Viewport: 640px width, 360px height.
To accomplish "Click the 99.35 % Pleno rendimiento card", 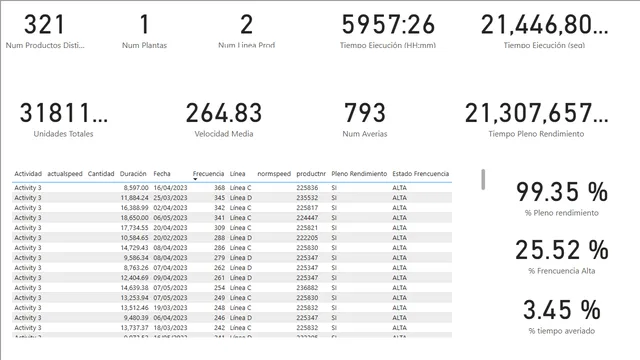I will (x=562, y=199).
